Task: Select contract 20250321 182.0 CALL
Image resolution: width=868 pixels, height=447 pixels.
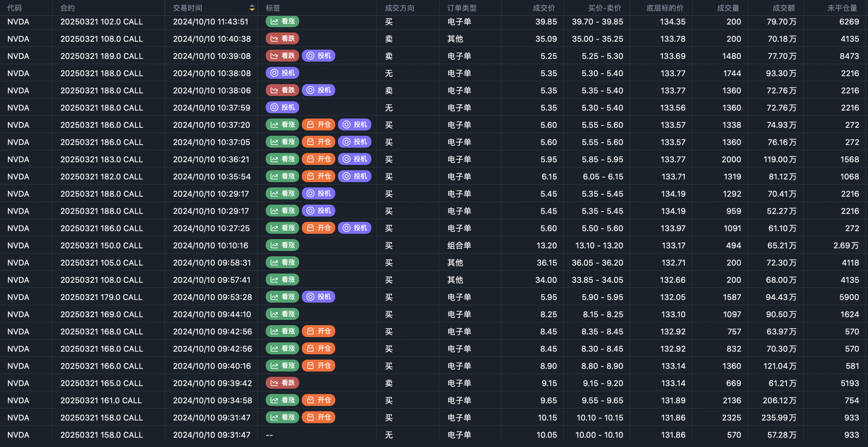Action: point(102,176)
